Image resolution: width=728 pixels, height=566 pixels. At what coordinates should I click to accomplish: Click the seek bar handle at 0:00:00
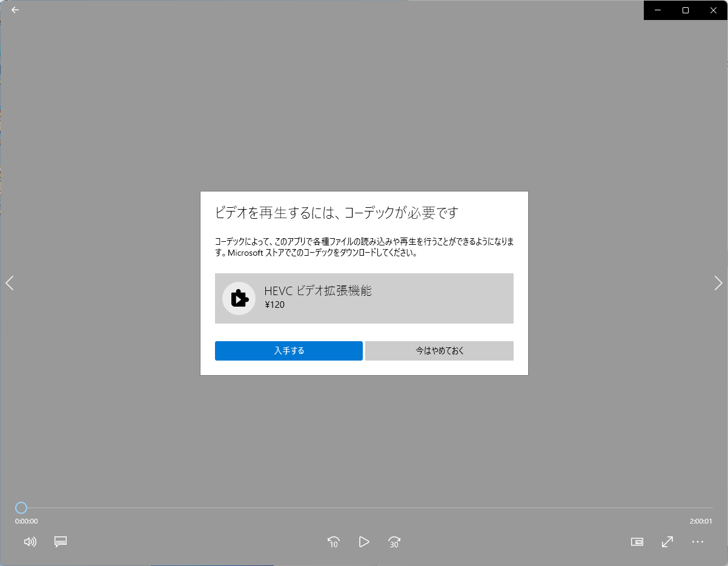tap(21, 508)
